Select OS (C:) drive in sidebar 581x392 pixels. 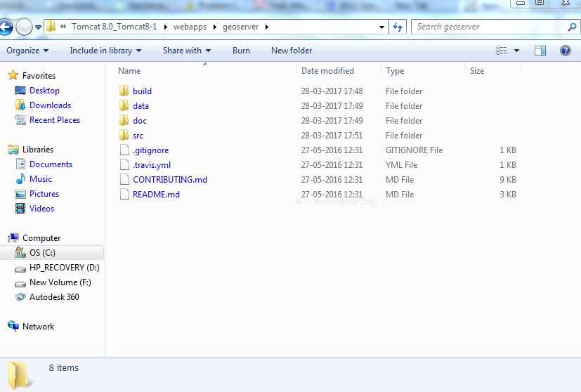(42, 253)
